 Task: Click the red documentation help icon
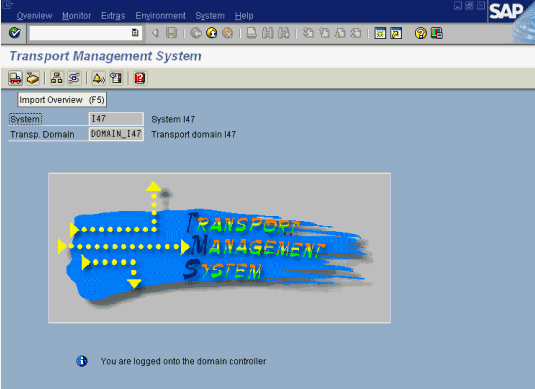[x=140, y=78]
